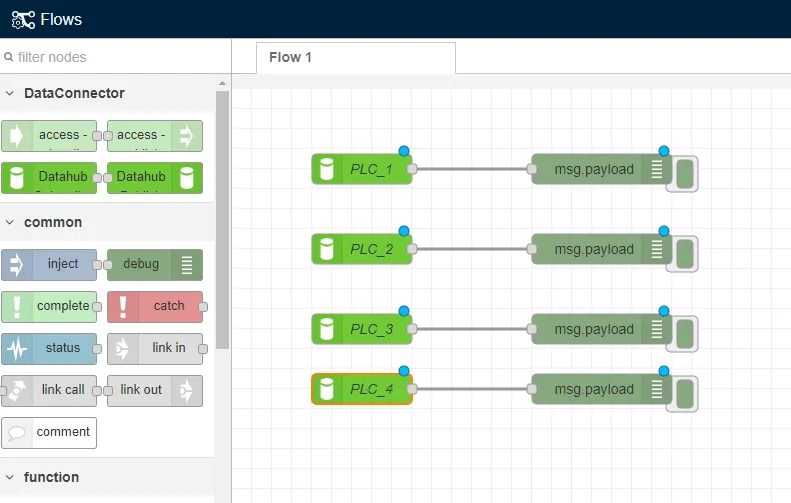791x503 pixels.
Task: Click the output port of PLC_3 node
Action: (x=412, y=329)
